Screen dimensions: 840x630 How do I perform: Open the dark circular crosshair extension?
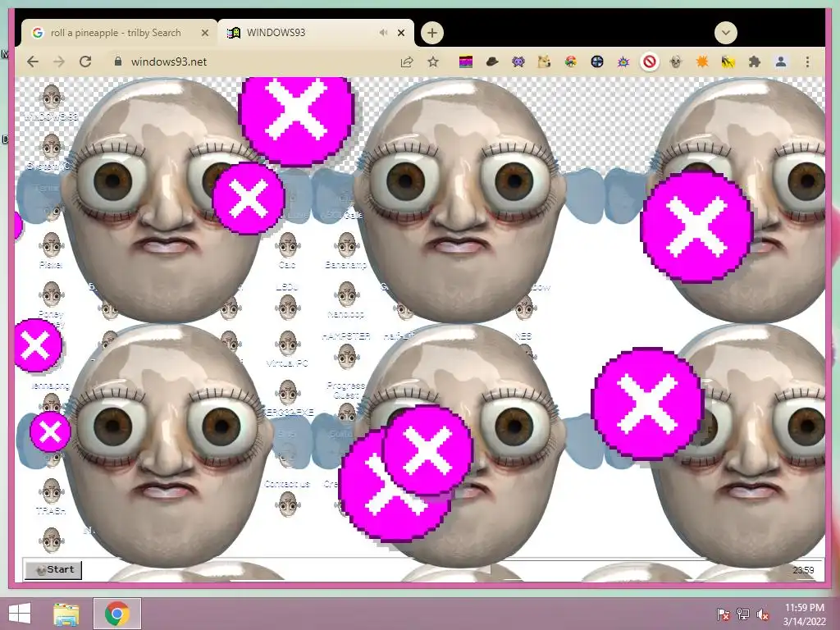point(597,62)
